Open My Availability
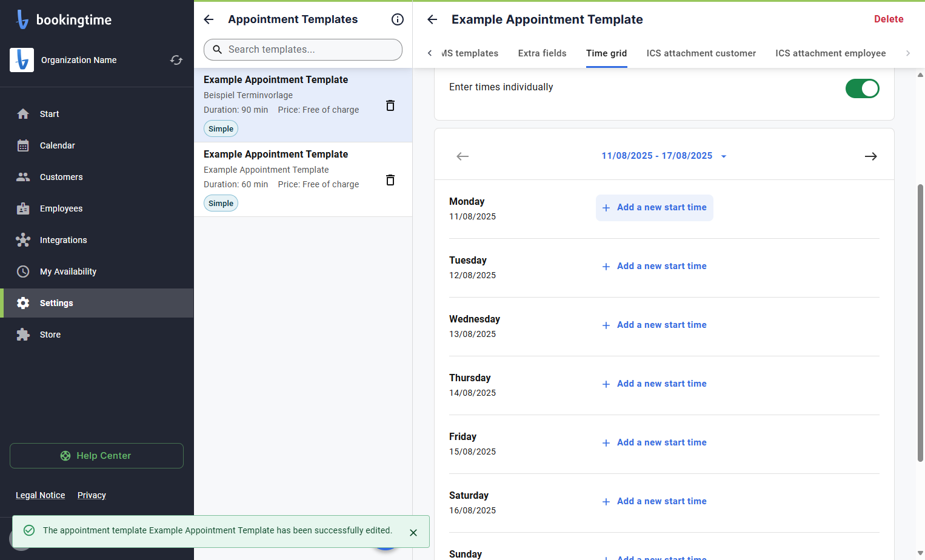925x560 pixels. point(97,272)
